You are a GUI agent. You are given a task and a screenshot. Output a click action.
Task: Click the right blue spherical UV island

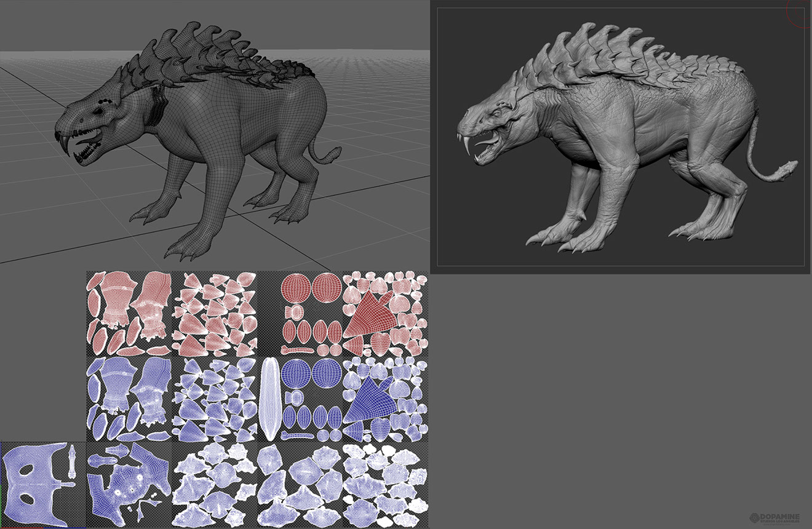pyautogui.click(x=327, y=372)
